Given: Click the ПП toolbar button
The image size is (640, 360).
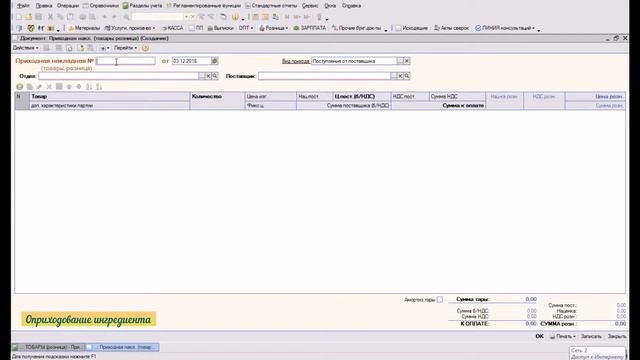Looking at the screenshot, I should [196, 28].
